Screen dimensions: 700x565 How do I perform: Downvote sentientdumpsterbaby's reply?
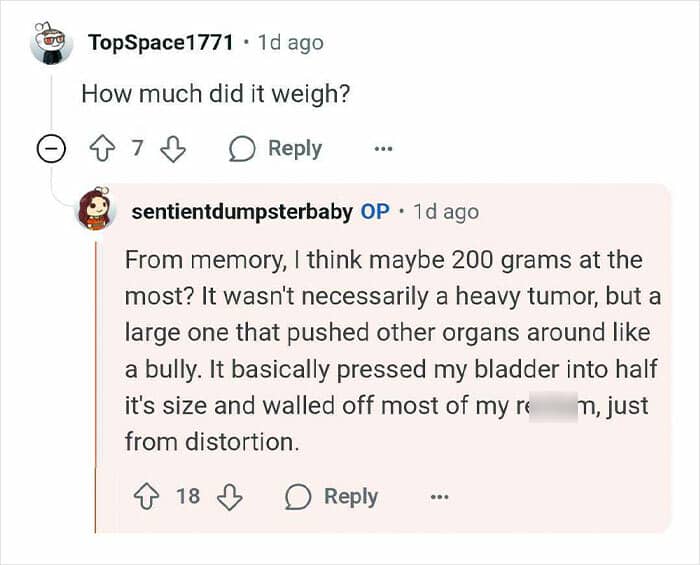230,497
